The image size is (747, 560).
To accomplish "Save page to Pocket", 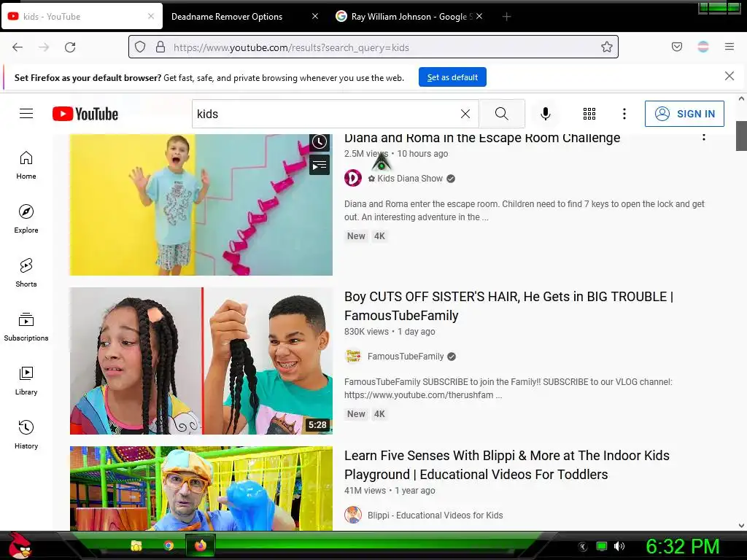I will point(676,47).
